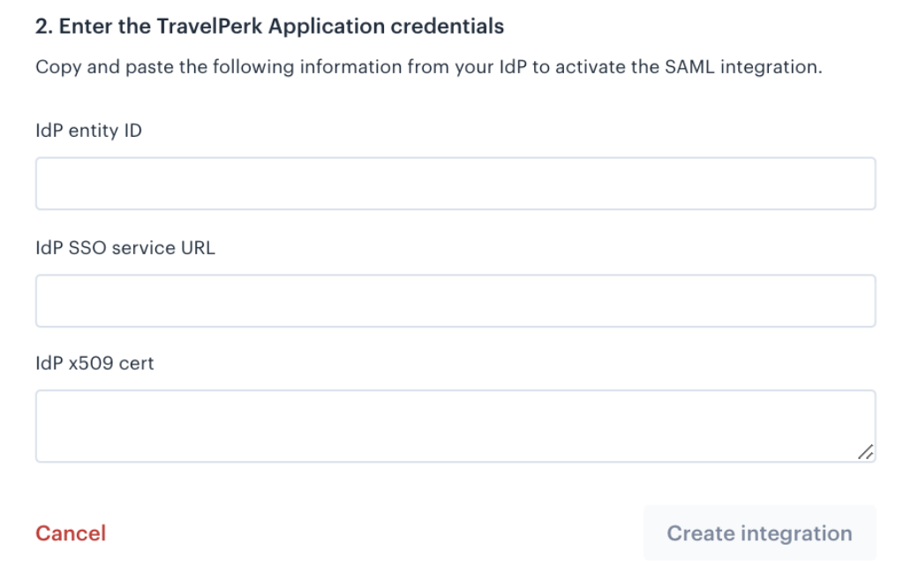This screenshot has width=911, height=588.
Task: Click the textarea resize handle icon
Action: (x=865, y=452)
